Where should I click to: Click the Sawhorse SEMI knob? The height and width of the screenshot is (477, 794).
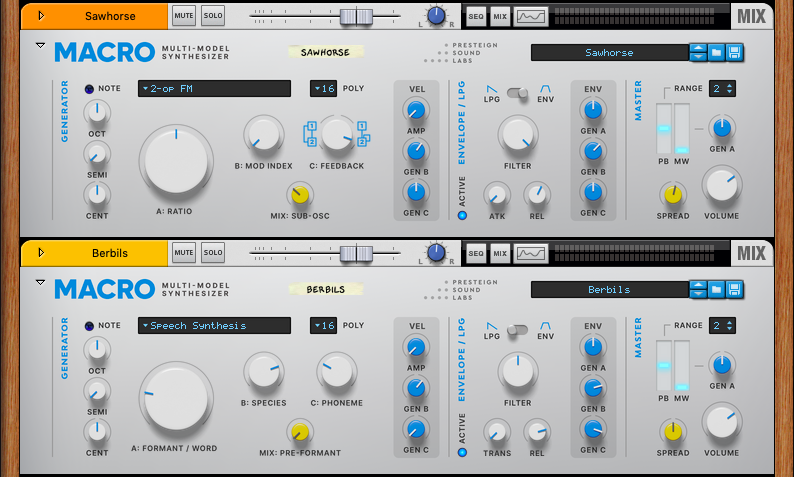pyautogui.click(x=97, y=154)
